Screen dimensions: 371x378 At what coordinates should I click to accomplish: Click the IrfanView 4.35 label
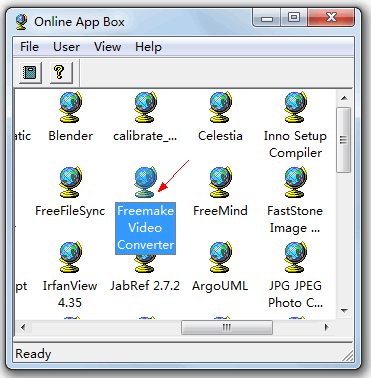point(70,294)
